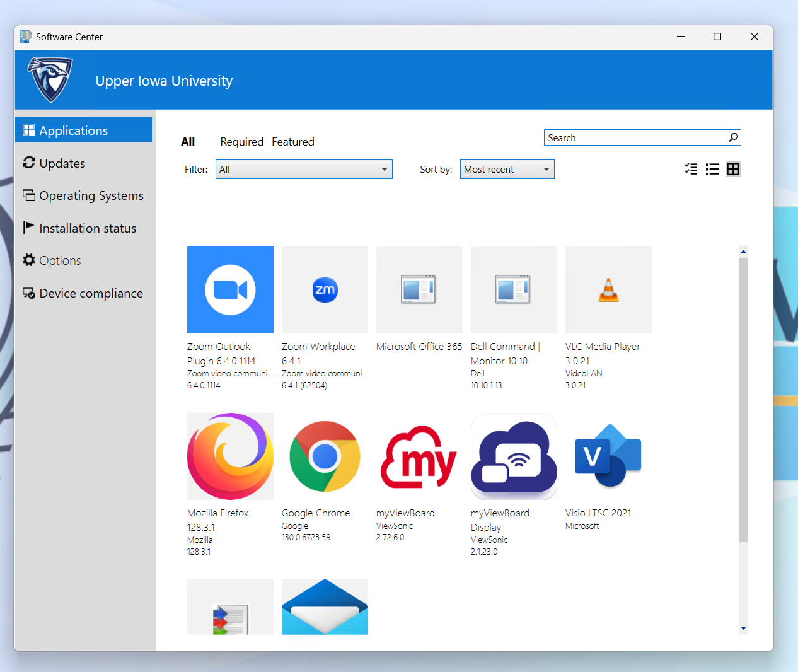Screen dimensions: 798x672
Task: Open the red myViewBoard icon
Action: click(419, 456)
